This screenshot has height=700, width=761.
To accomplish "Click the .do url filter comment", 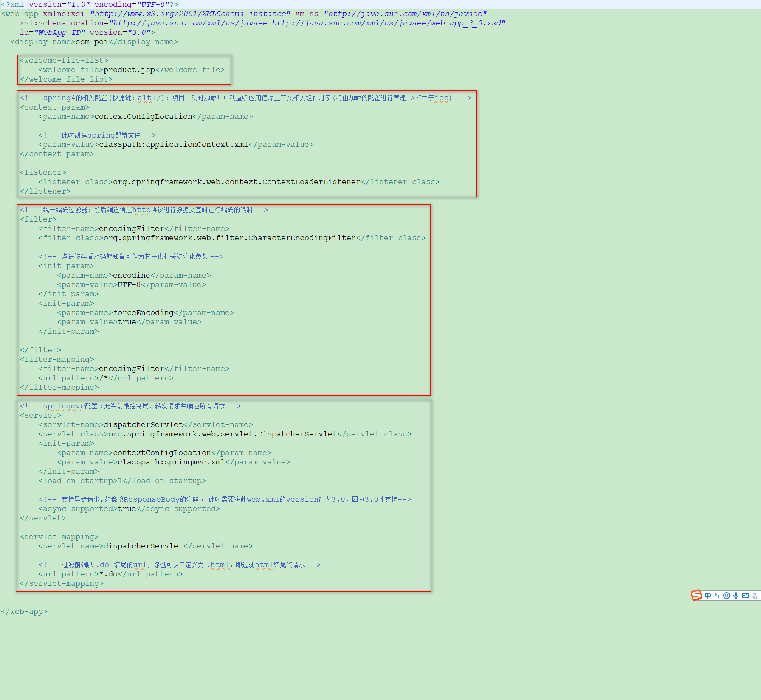I will [180, 565].
